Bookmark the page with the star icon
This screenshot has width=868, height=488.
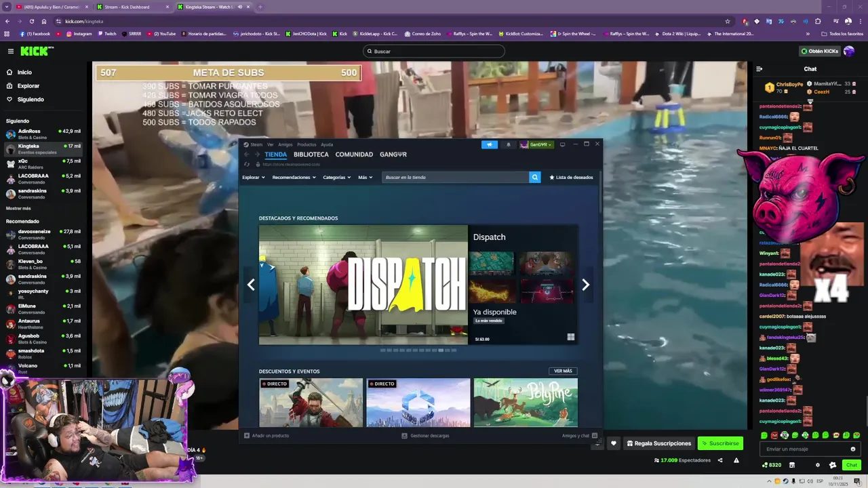click(728, 21)
